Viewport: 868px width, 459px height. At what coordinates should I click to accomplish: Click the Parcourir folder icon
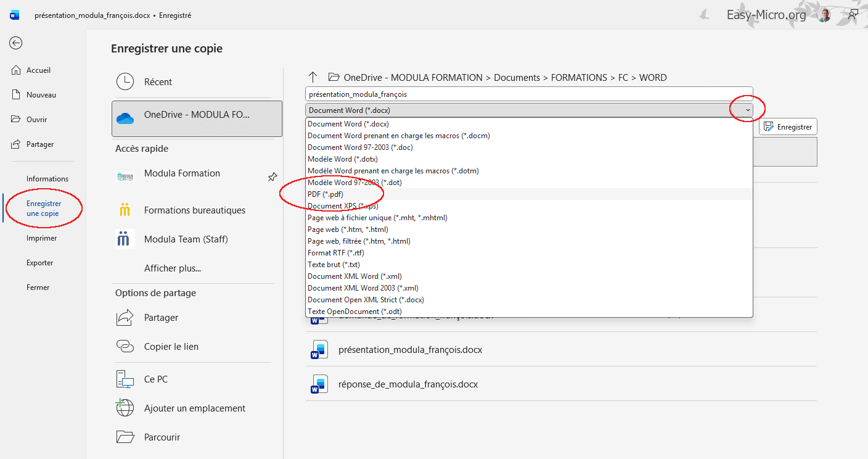coord(125,437)
